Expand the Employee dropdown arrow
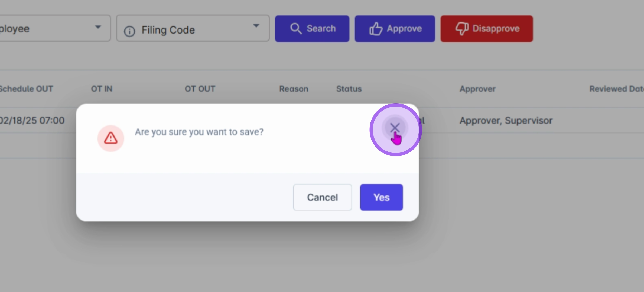 point(98,27)
